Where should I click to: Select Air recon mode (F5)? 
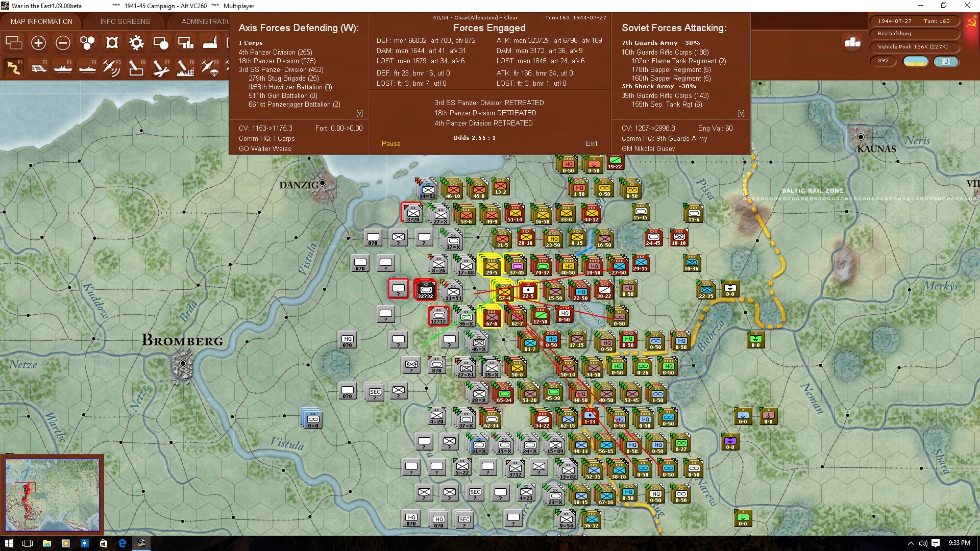112,67
